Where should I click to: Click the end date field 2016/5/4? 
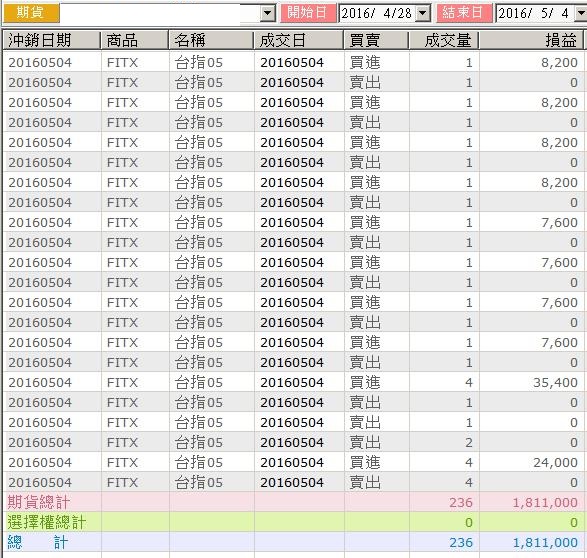point(535,13)
